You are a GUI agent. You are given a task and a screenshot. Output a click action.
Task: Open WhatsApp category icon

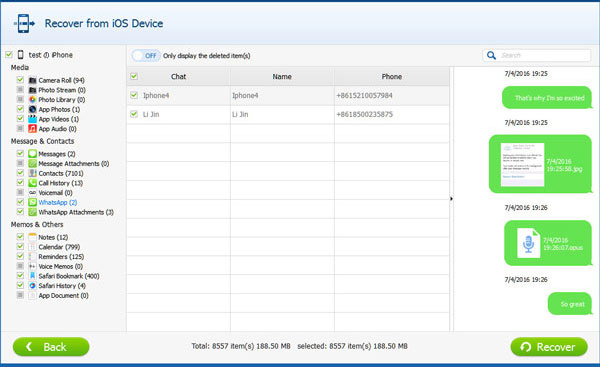(33, 202)
